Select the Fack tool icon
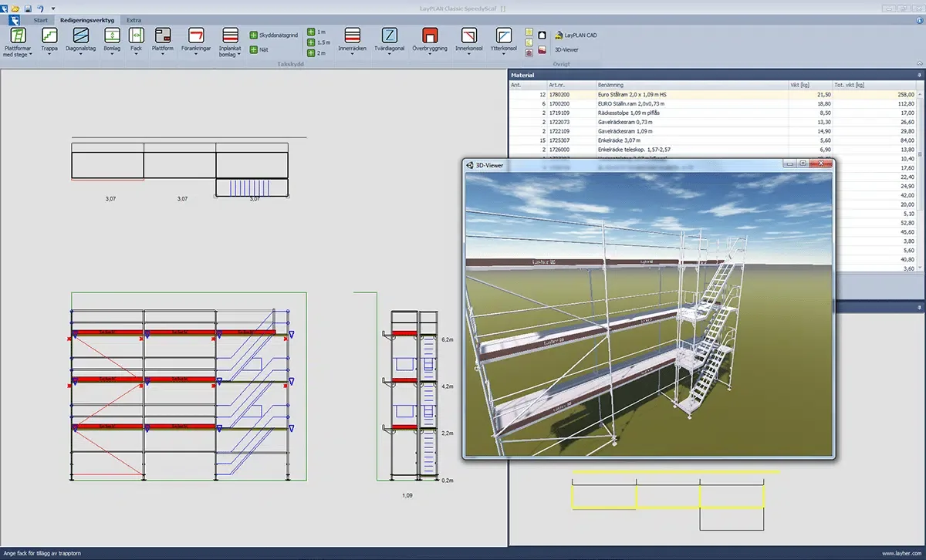 pos(136,35)
